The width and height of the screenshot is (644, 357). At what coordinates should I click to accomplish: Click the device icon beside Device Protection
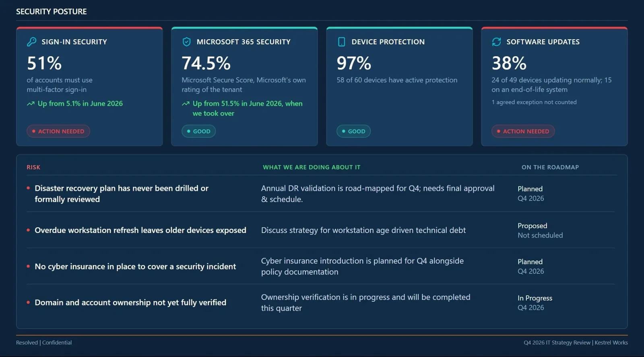click(341, 42)
